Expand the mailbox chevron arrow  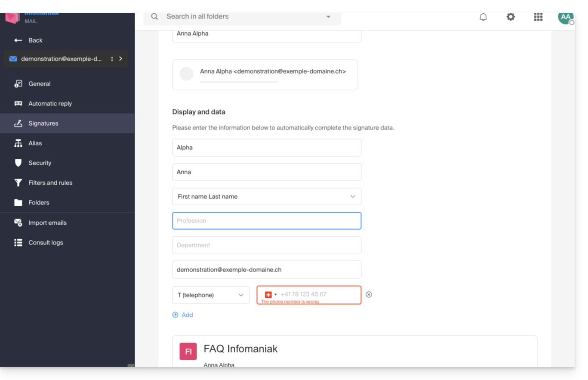point(121,59)
